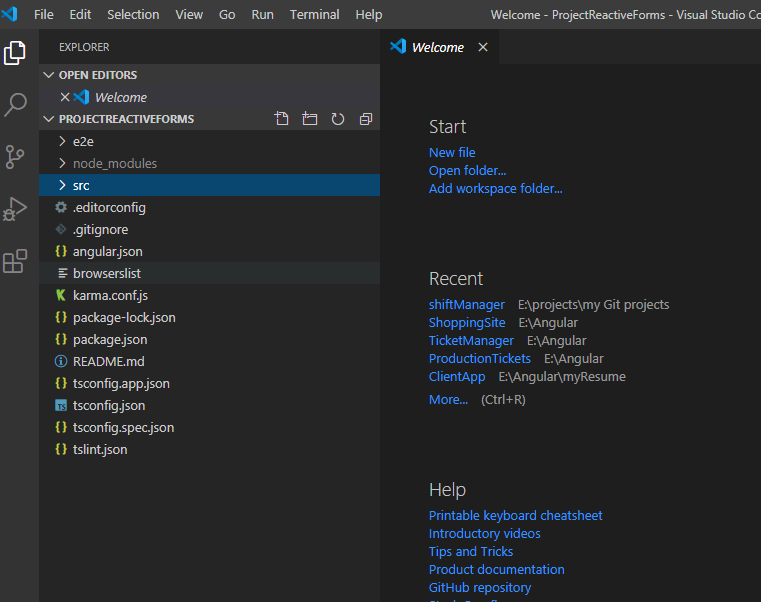Open the Terminal menu
The image size is (761, 602).
[x=314, y=14]
